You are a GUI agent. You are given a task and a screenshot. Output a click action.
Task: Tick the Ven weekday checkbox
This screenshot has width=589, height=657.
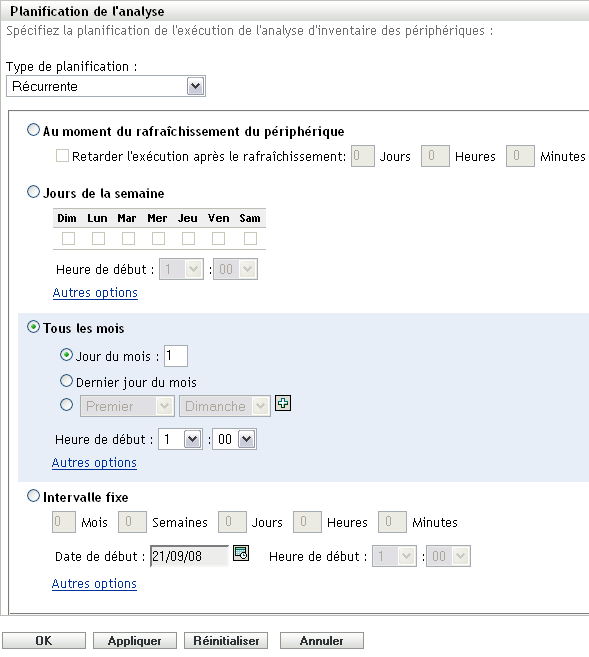tap(218, 239)
